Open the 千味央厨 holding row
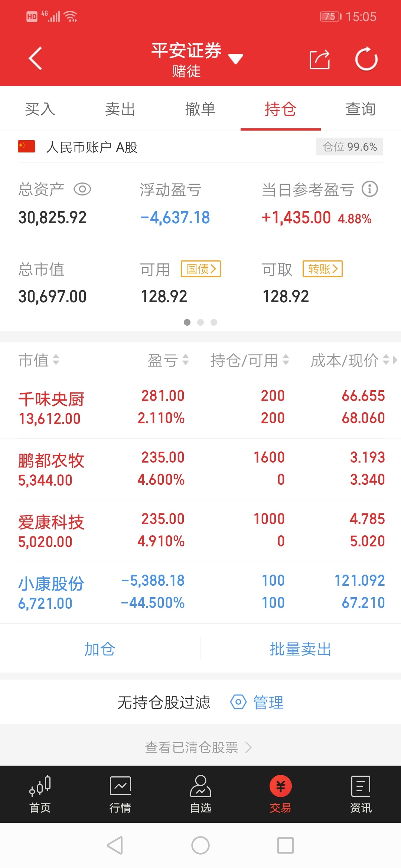 tap(200, 408)
